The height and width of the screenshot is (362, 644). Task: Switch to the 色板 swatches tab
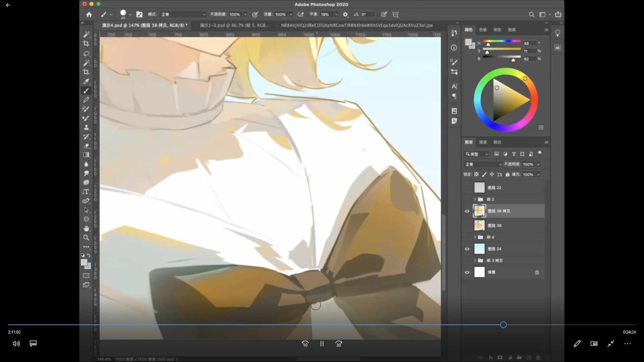pyautogui.click(x=483, y=30)
